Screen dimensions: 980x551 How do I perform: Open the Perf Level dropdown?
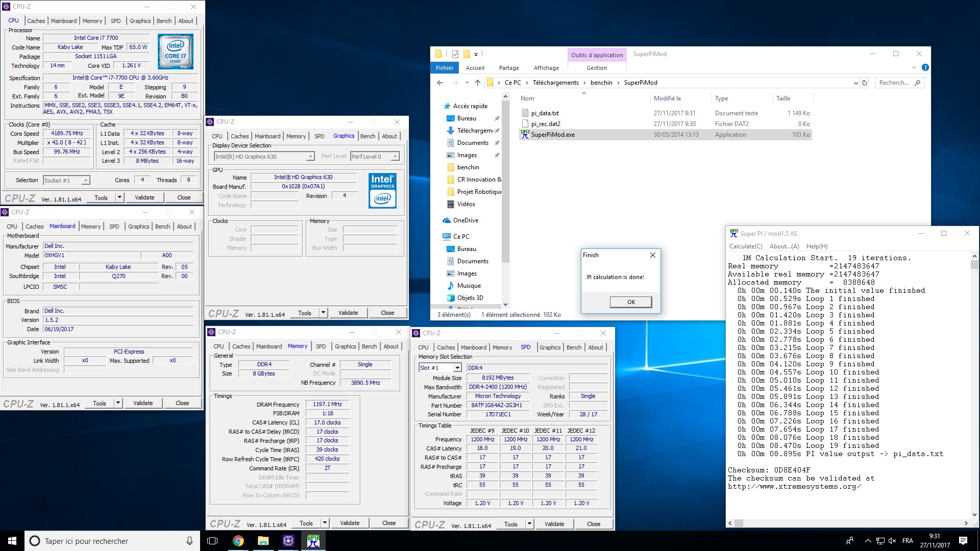click(395, 157)
